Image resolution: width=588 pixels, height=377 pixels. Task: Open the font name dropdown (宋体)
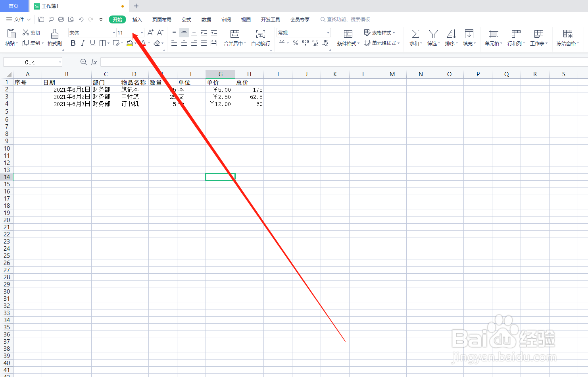114,33
